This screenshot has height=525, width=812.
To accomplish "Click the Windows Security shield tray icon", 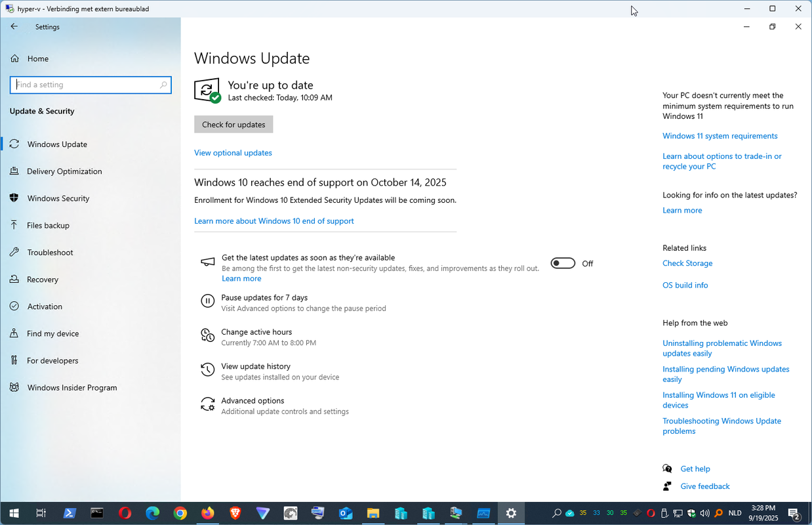I will 691,513.
